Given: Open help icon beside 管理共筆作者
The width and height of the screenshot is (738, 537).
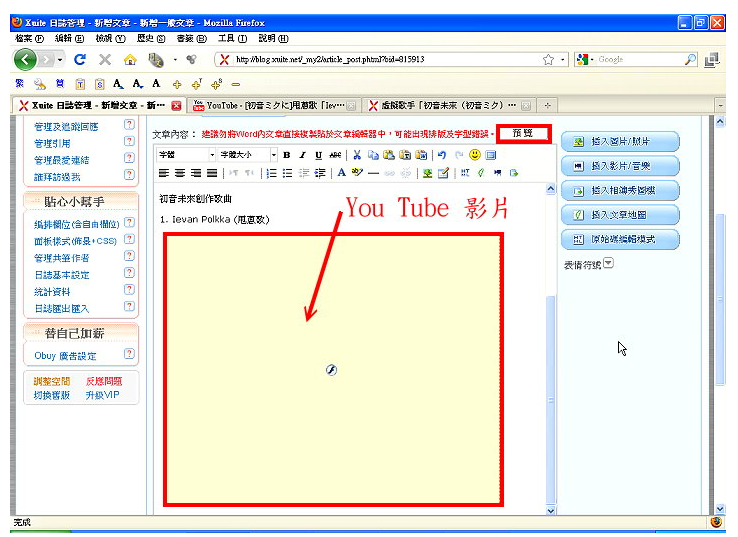Looking at the screenshot, I should pos(129,256).
